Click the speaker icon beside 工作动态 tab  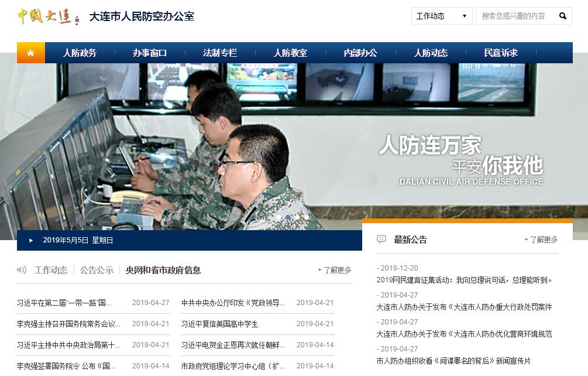[x=22, y=270]
